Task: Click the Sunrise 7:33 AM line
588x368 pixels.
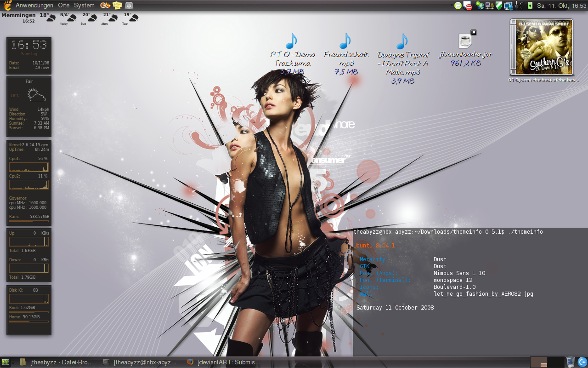Action: coord(29,123)
